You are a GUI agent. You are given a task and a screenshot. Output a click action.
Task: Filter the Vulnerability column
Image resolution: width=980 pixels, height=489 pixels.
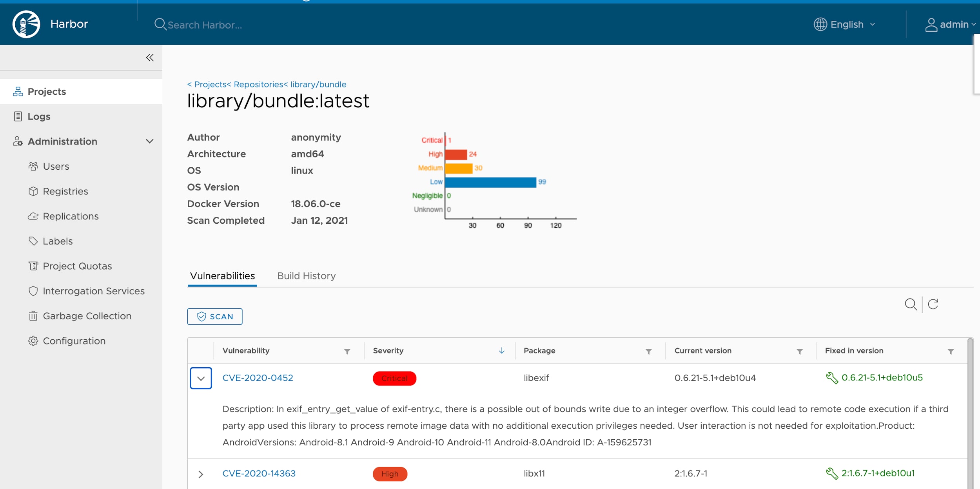click(347, 351)
